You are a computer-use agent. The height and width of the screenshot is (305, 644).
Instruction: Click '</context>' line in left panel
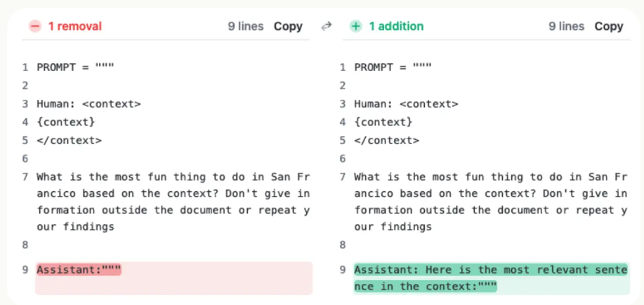point(69,141)
